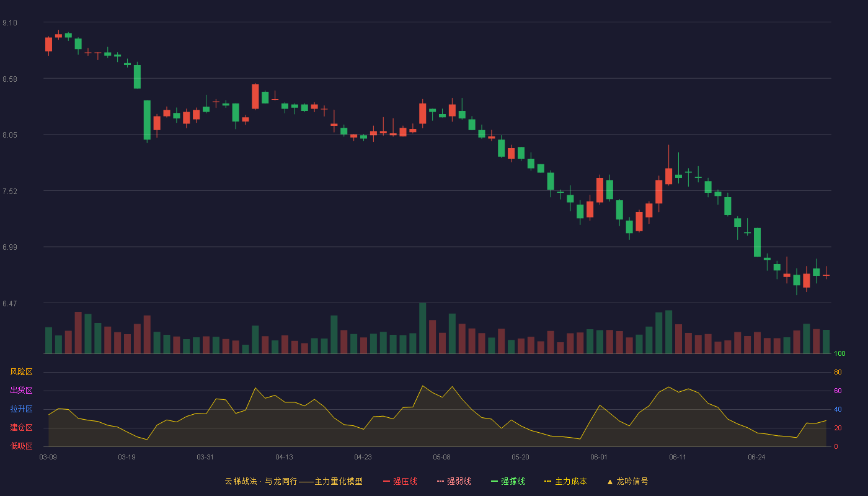Toggle the 强弱线 legend item
This screenshot has width=868, height=496.
454,481
